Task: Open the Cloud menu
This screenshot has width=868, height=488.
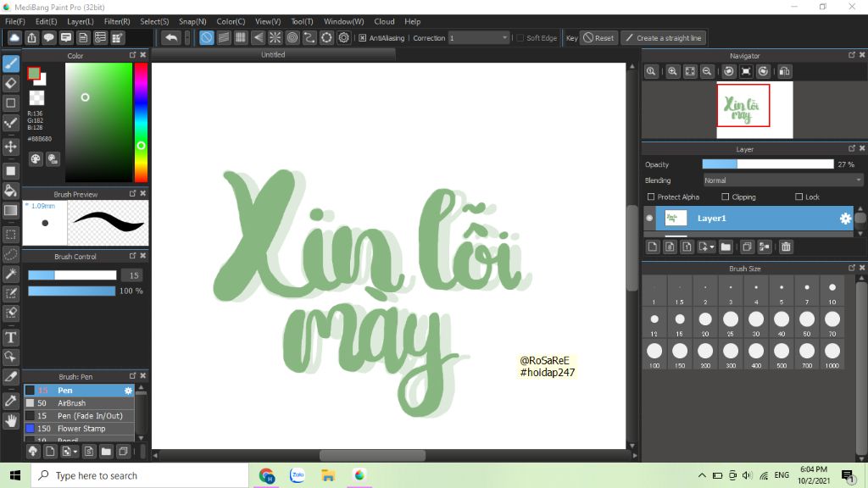Action: point(384,21)
